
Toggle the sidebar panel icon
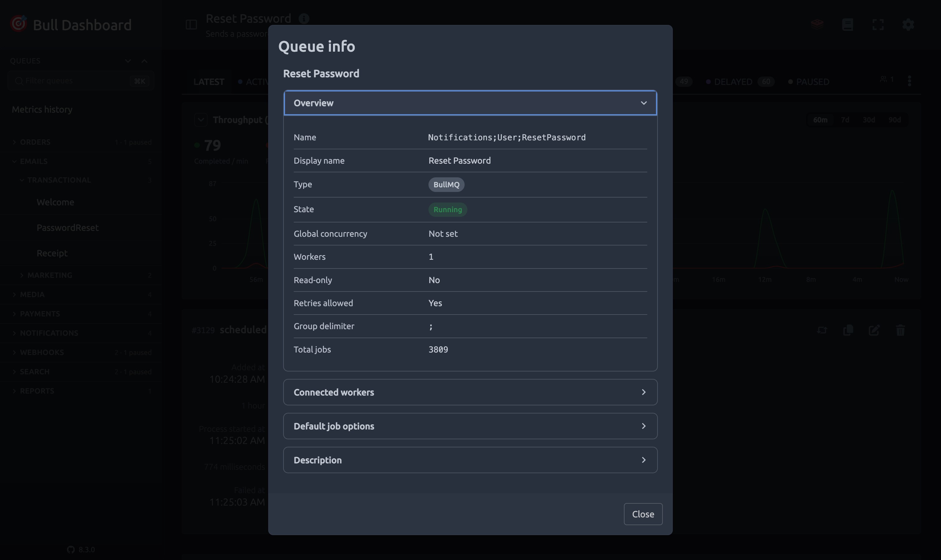click(x=191, y=25)
